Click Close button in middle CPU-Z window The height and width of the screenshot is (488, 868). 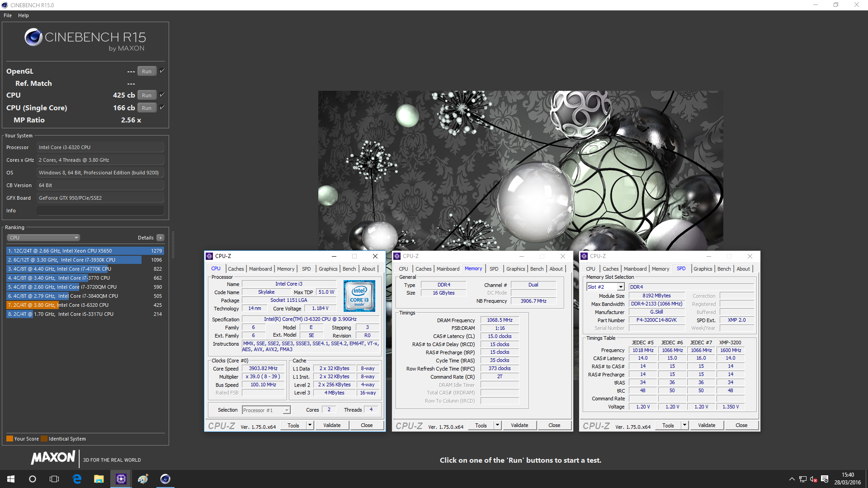tap(554, 425)
